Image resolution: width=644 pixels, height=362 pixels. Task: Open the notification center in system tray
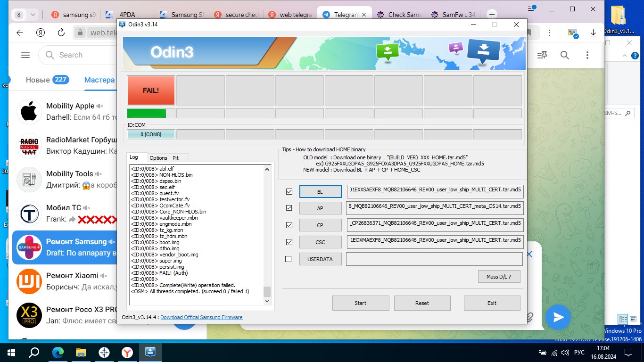coord(628,353)
